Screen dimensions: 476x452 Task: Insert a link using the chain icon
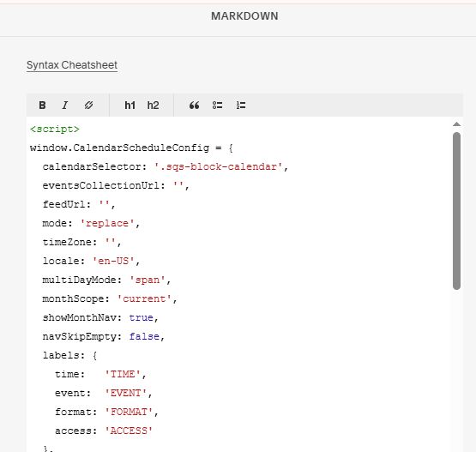pos(88,105)
